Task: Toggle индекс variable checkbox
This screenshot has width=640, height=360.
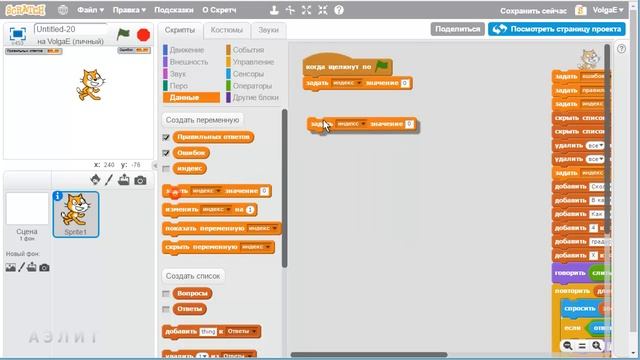Action: (166, 169)
